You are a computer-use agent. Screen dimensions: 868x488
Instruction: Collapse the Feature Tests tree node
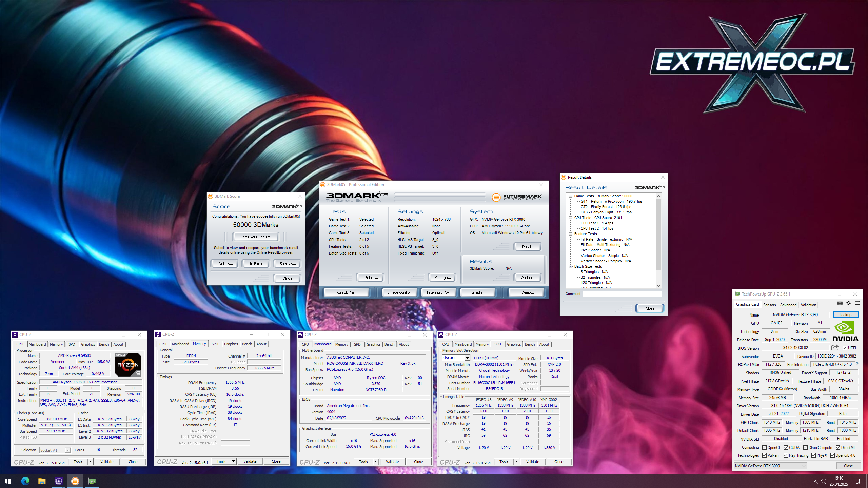pyautogui.click(x=571, y=234)
